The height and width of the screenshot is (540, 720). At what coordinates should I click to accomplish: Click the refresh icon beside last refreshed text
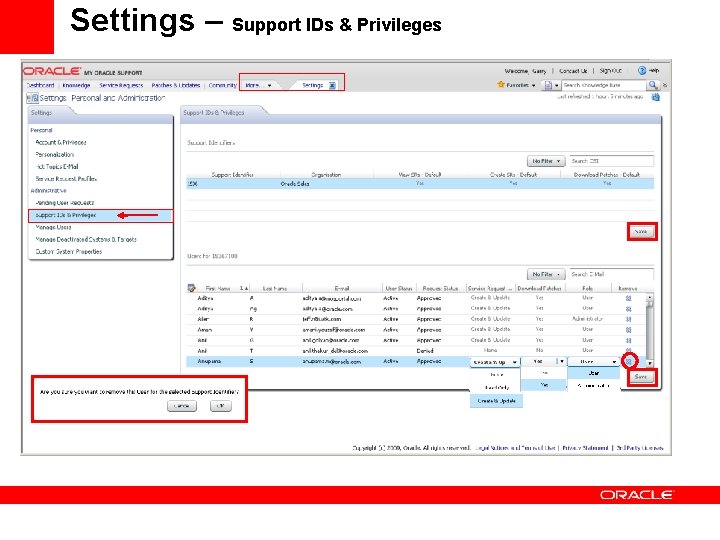coord(655,97)
